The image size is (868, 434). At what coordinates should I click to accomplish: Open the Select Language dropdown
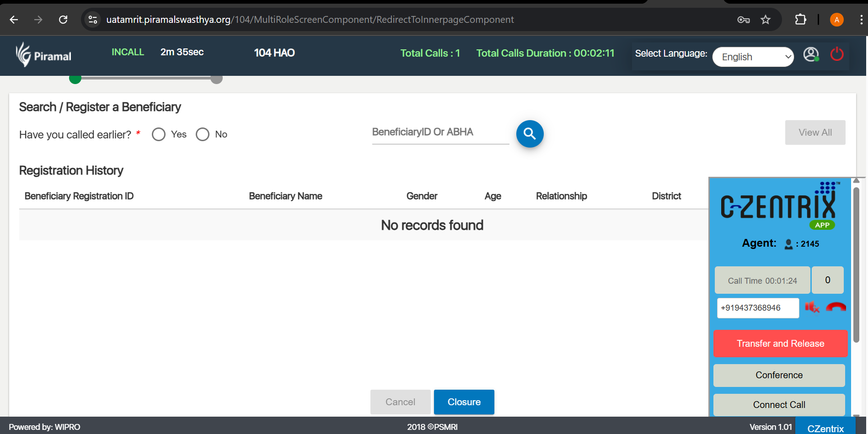tap(753, 57)
